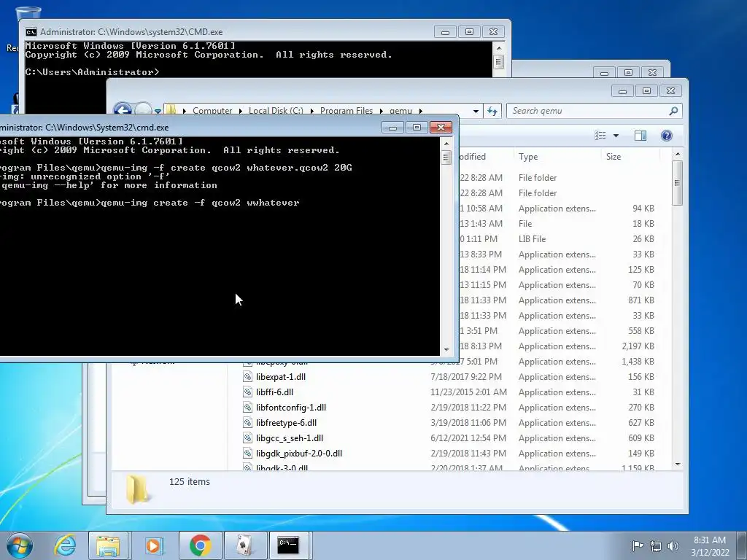The width and height of the screenshot is (747, 560).
Task: Select libexpat-1.dll file
Action: [281, 377]
